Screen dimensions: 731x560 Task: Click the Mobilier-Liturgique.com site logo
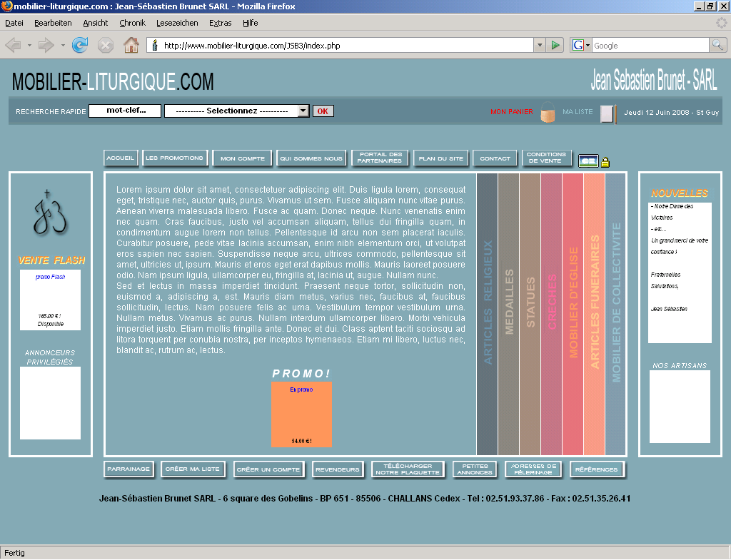coord(113,81)
